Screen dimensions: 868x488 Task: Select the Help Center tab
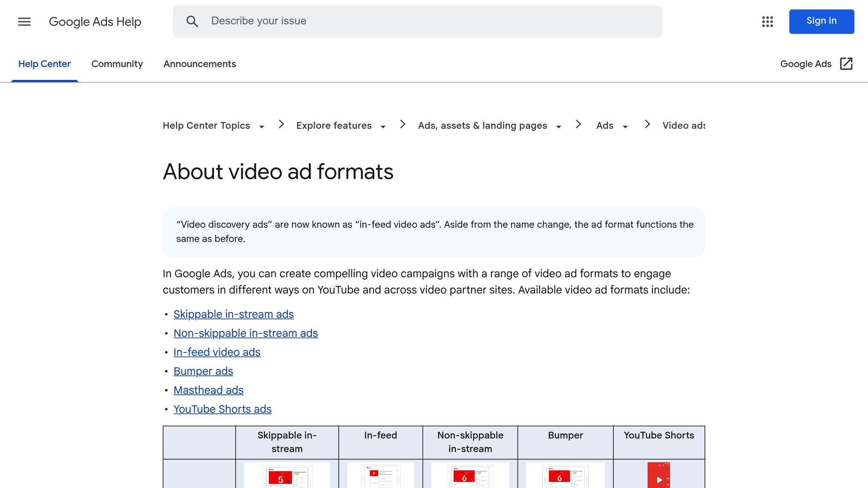[45, 64]
